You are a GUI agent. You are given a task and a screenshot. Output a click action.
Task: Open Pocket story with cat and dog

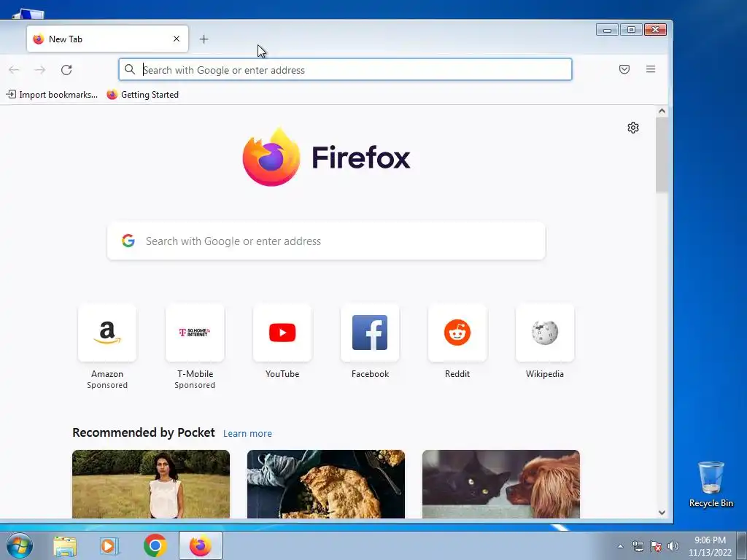[501, 484]
